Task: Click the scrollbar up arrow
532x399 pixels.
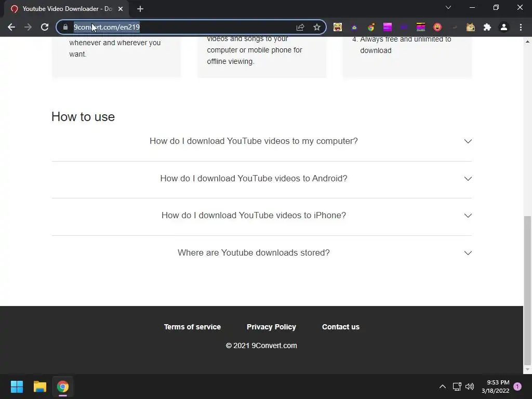Action: coord(527,42)
